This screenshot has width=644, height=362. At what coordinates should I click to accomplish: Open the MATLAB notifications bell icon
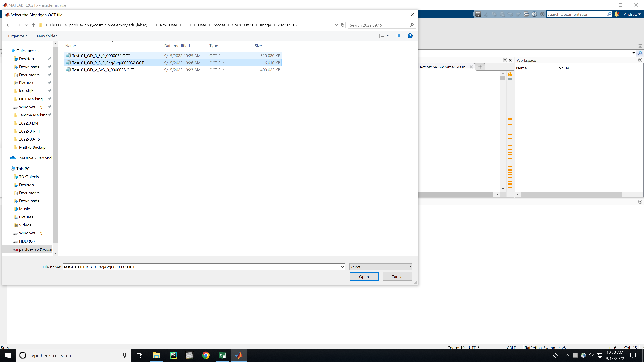point(617,14)
